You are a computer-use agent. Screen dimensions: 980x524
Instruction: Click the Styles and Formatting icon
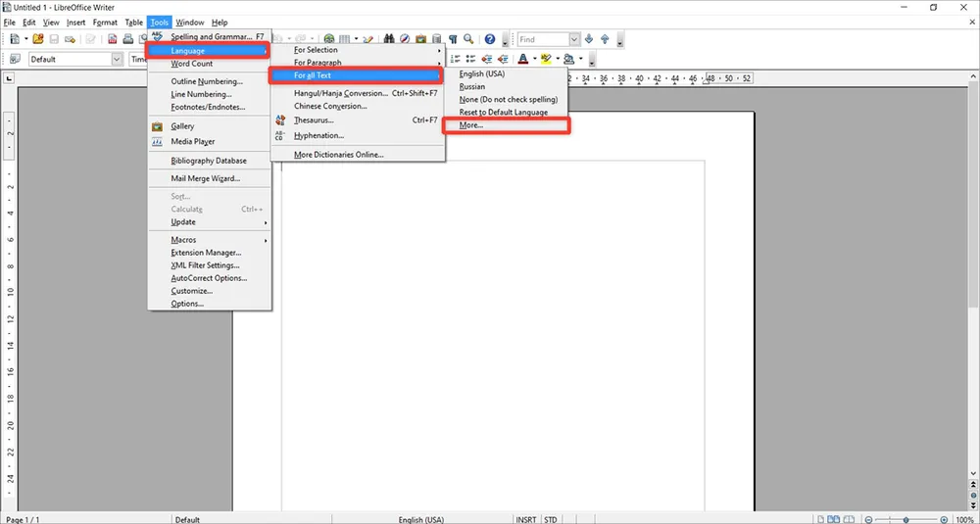(15, 59)
